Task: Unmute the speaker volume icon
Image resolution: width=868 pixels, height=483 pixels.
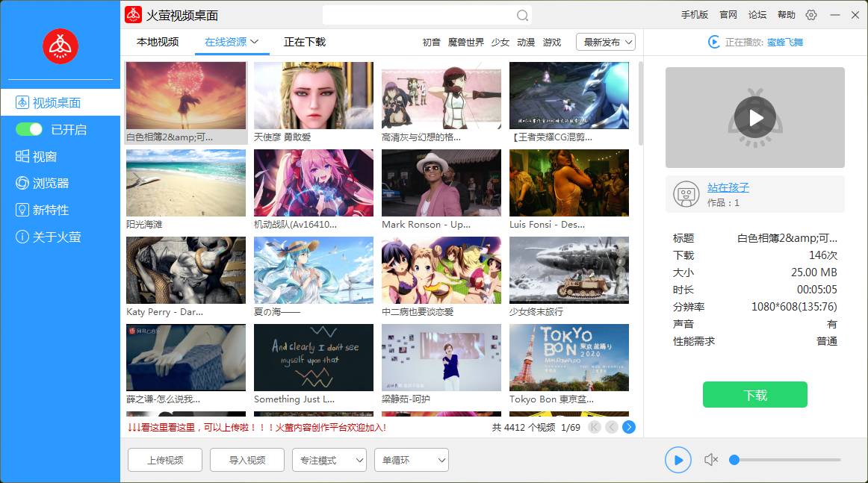Action: (x=711, y=460)
